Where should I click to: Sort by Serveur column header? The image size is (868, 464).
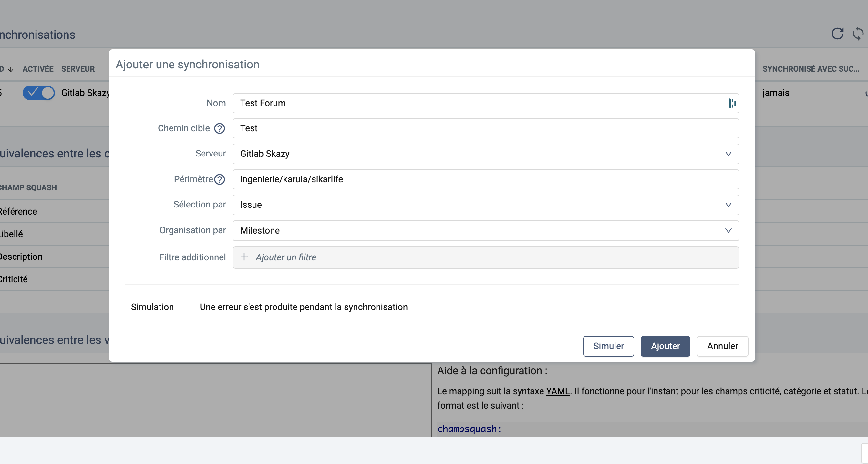pyautogui.click(x=78, y=69)
